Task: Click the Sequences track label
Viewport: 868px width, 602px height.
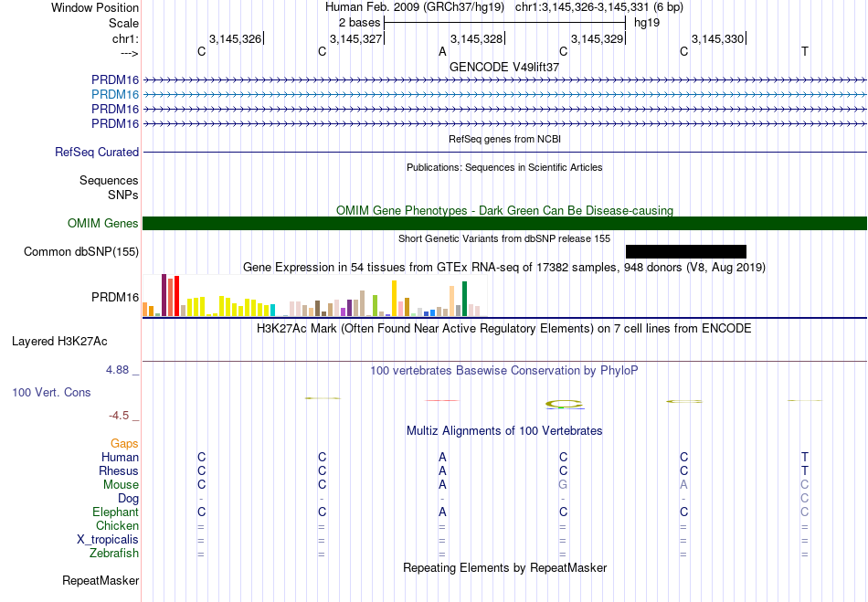Action: (x=109, y=180)
